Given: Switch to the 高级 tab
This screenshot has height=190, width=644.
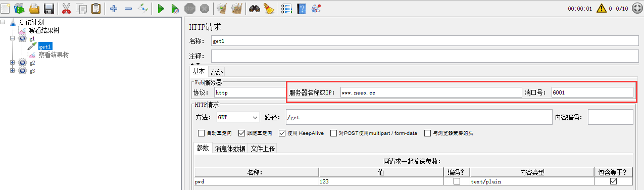Looking at the screenshot, I should point(217,72).
